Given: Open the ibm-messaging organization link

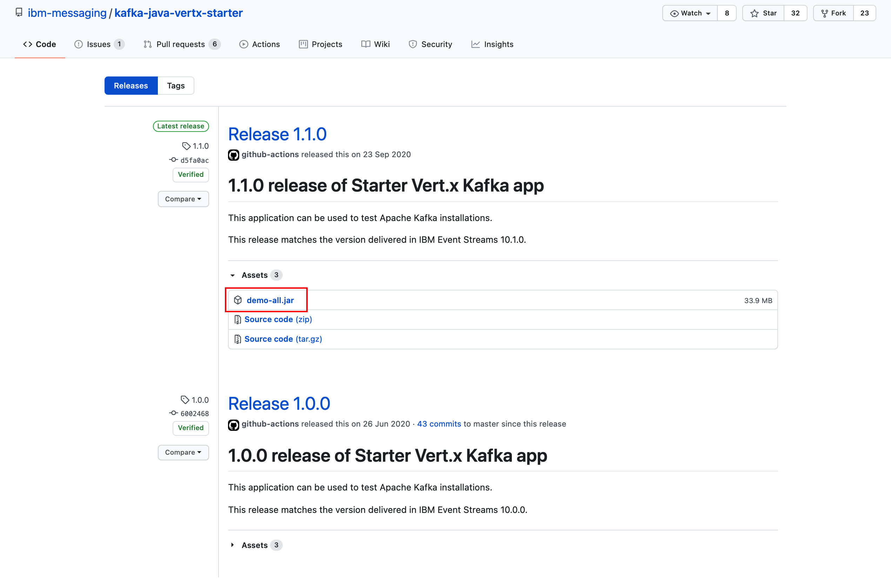Looking at the screenshot, I should point(67,13).
